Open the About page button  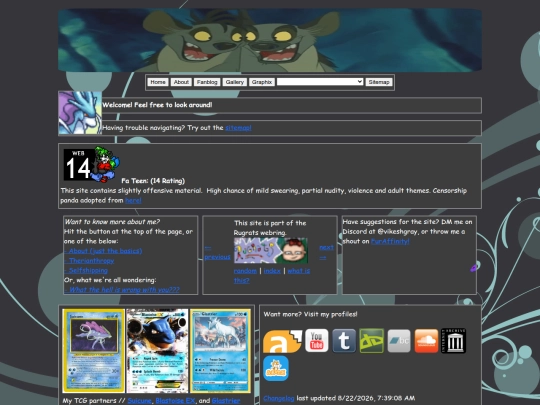click(181, 82)
